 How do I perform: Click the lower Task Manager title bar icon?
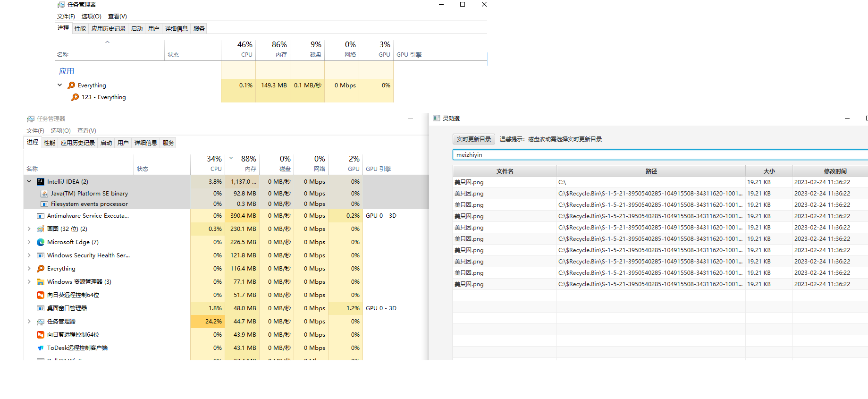coord(31,119)
